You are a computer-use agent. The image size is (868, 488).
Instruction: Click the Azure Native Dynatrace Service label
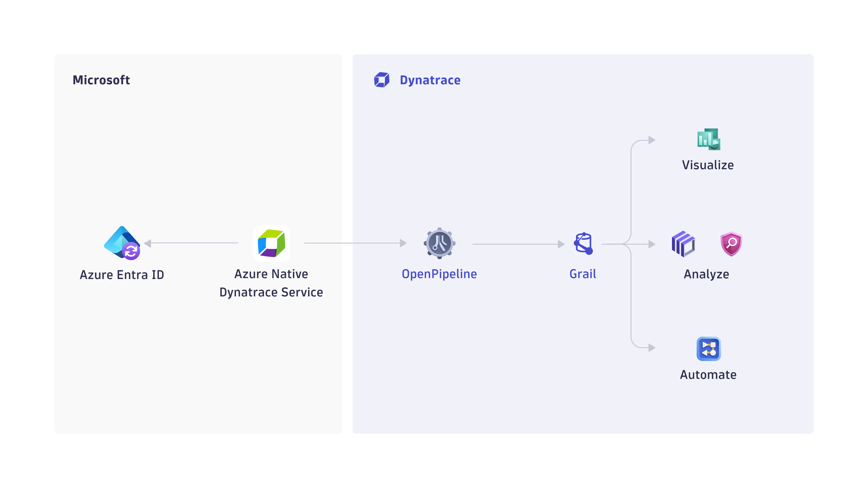271,283
